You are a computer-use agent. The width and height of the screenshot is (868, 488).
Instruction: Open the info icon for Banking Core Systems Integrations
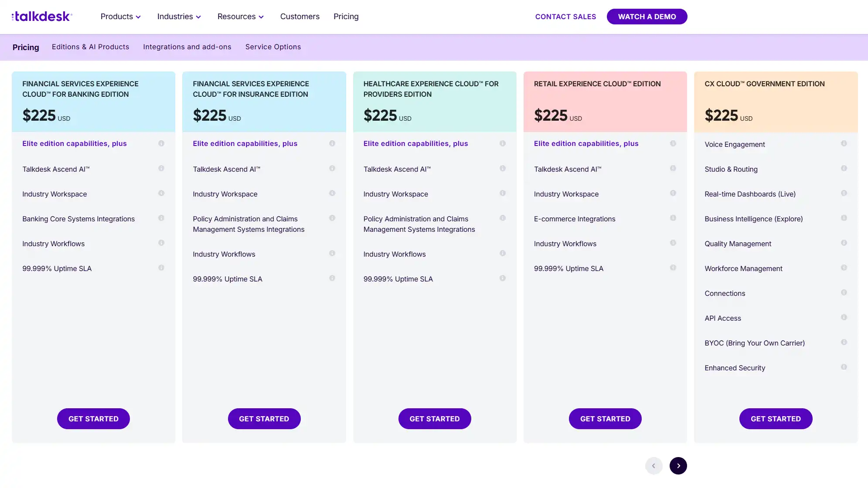pos(161,218)
